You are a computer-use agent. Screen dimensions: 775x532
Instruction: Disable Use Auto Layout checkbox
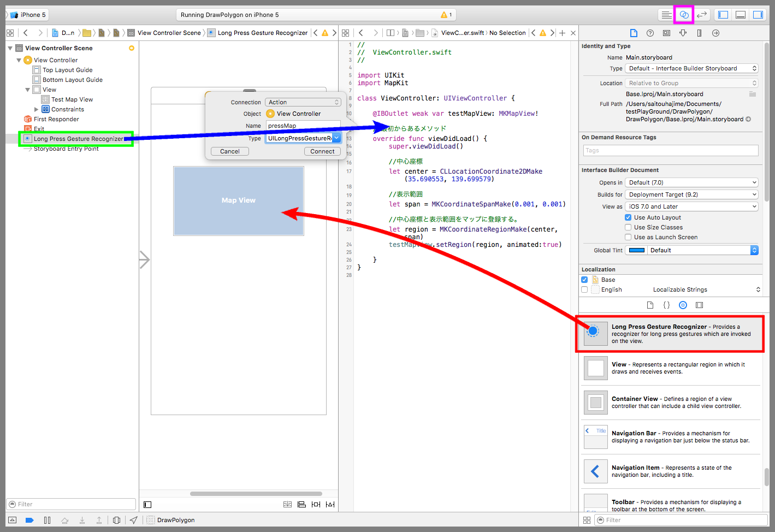click(x=628, y=217)
